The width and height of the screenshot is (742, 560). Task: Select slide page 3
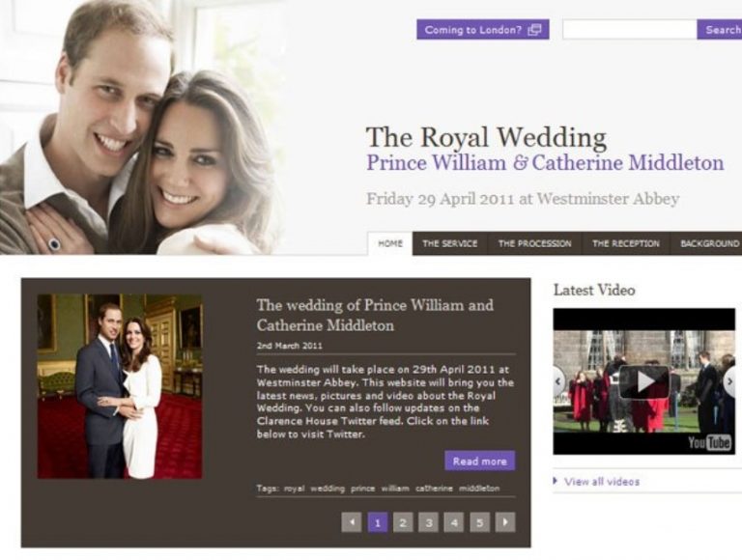pos(428,522)
